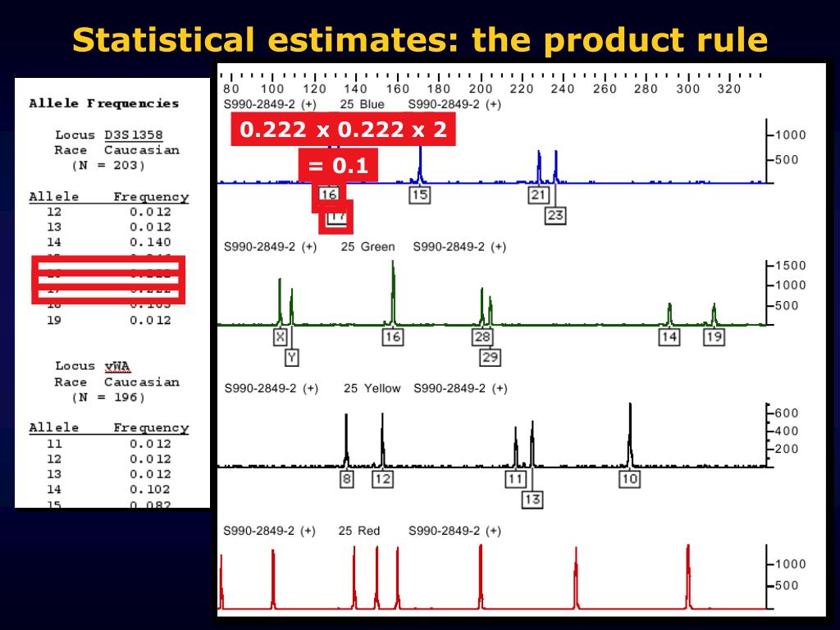Select the '(N = 196)' sample size text
This screenshot has width=840, height=630.
pyautogui.click(x=108, y=398)
